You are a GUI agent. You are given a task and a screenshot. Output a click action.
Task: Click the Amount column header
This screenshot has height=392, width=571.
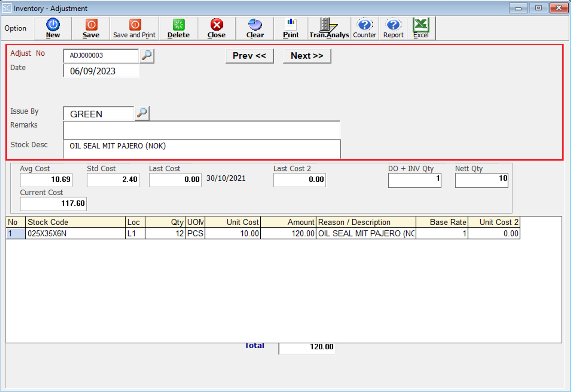pos(288,222)
